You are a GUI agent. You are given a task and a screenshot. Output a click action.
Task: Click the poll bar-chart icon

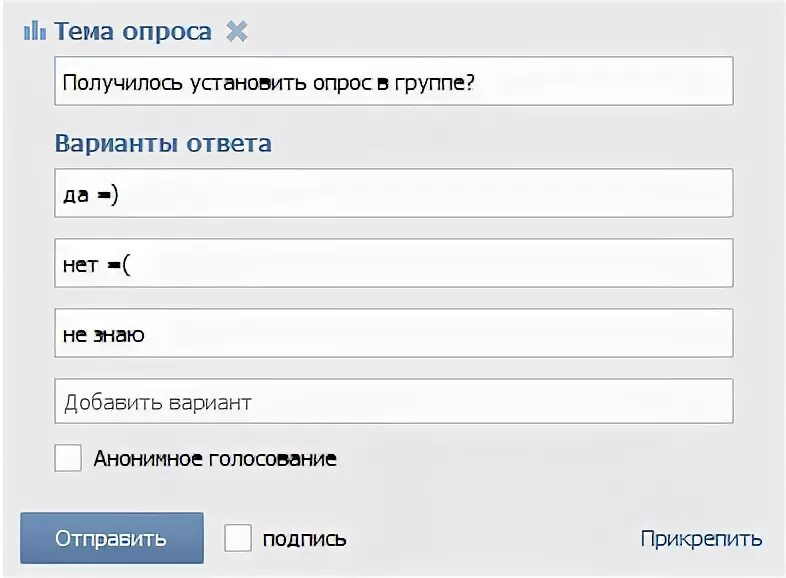click(35, 31)
